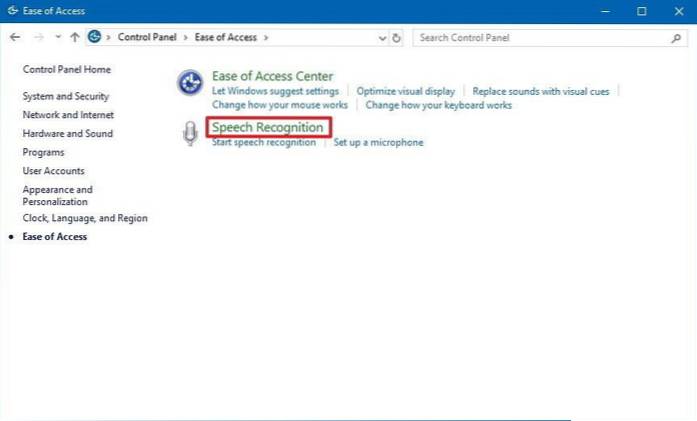Open Control Panel Home
Viewport: 697px width, 421px height.
(x=67, y=69)
